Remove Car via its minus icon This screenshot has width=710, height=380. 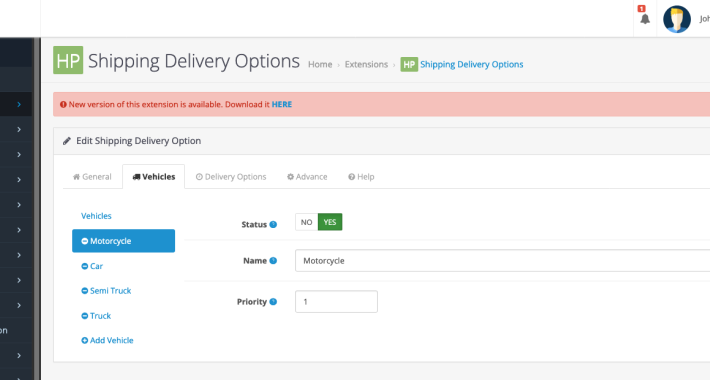(x=84, y=266)
